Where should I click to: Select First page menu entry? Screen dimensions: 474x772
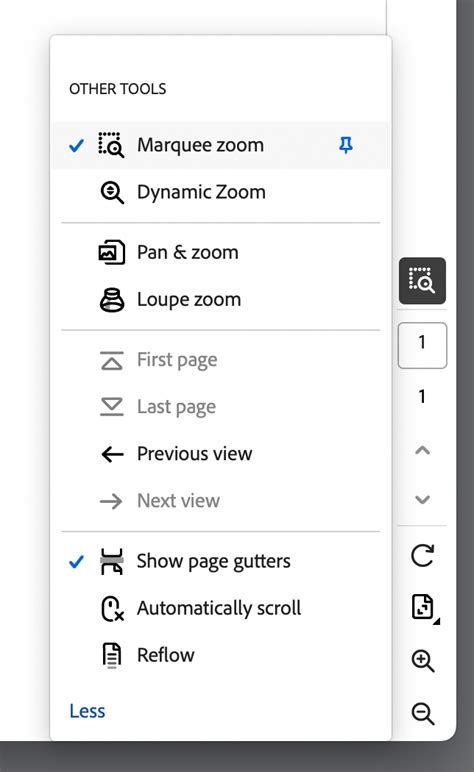pos(221,359)
